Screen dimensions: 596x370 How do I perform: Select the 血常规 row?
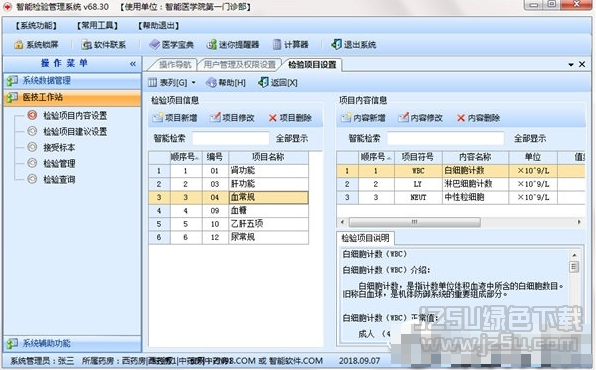point(228,197)
